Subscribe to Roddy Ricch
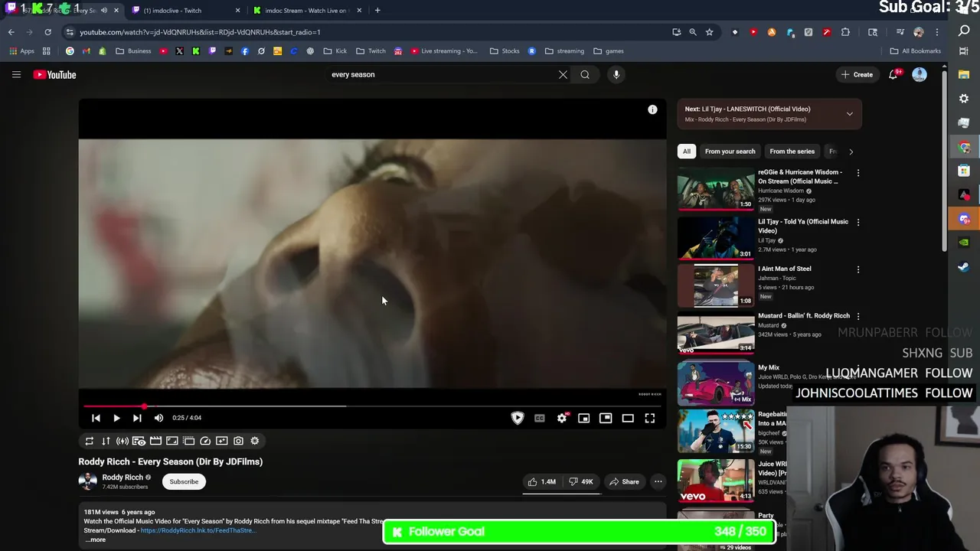The height and width of the screenshot is (551, 980). click(x=184, y=481)
